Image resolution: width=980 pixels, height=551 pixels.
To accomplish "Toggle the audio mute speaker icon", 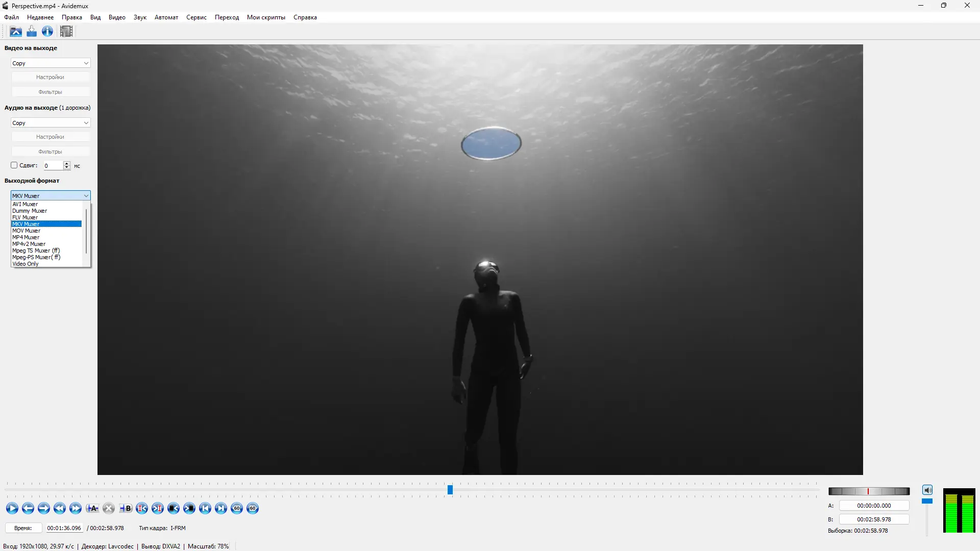I will tap(927, 490).
